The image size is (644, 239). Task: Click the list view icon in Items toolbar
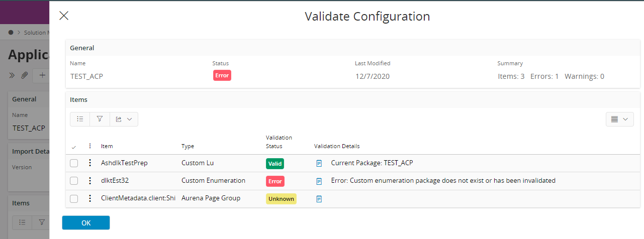point(80,119)
